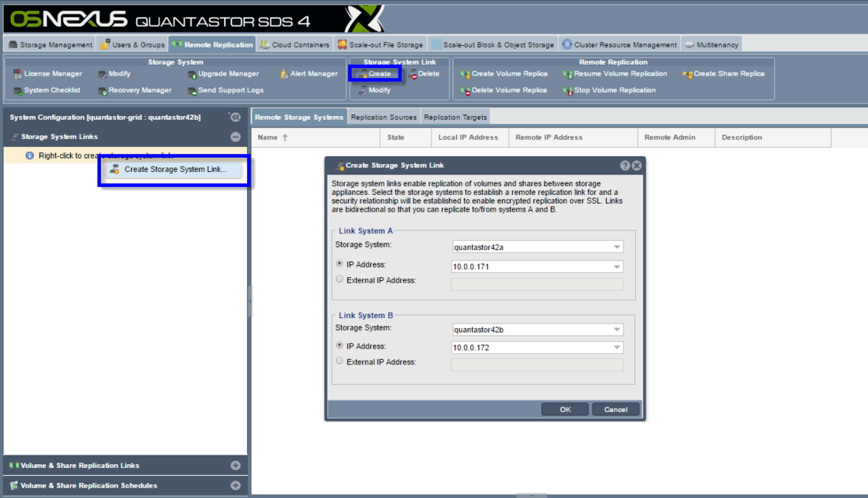Switch to Multitenancy tab

[x=711, y=45]
